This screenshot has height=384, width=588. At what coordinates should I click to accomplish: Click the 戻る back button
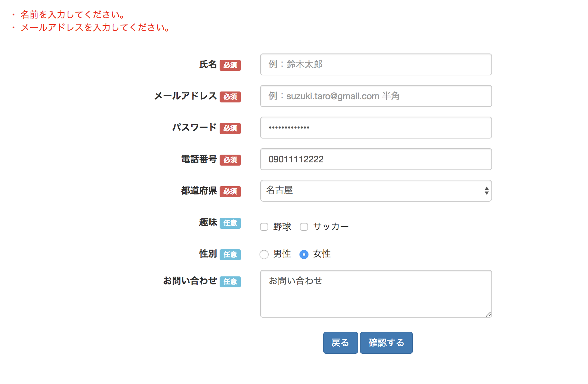pyautogui.click(x=340, y=342)
